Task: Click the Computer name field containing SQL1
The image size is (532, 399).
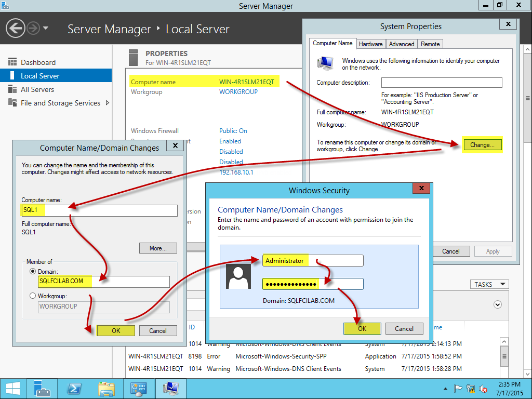Action: tap(99, 210)
